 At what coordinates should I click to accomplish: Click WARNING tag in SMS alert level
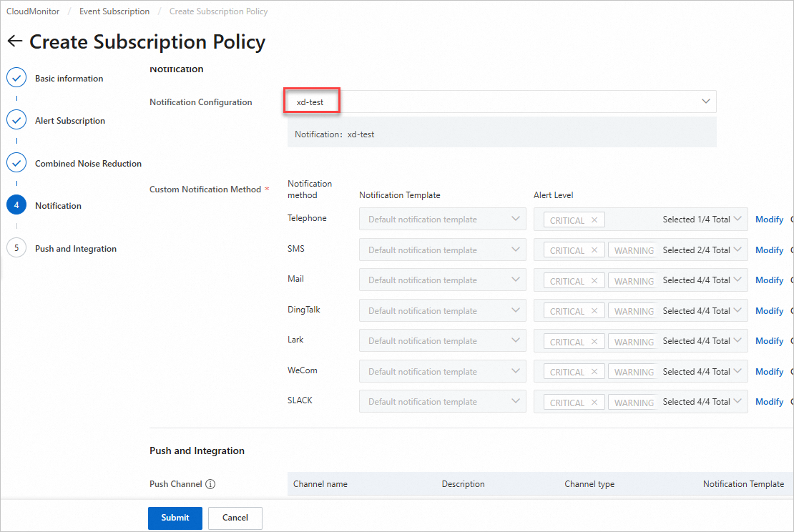click(x=634, y=250)
